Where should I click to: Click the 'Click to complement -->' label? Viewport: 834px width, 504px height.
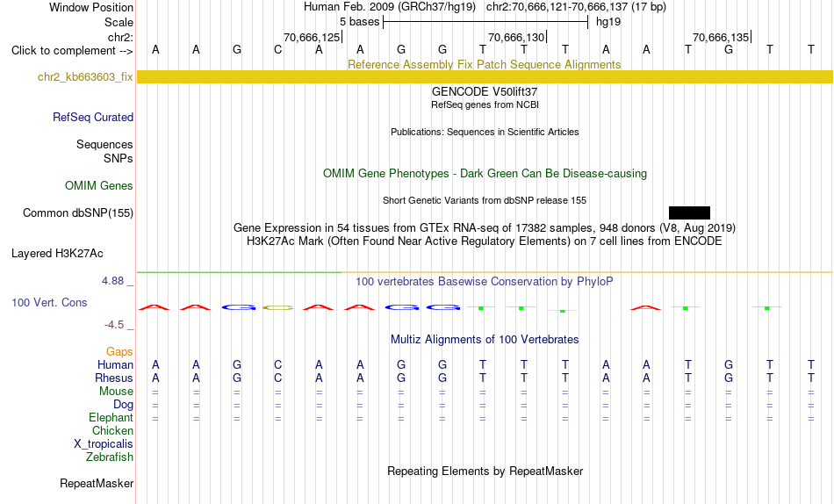point(72,51)
